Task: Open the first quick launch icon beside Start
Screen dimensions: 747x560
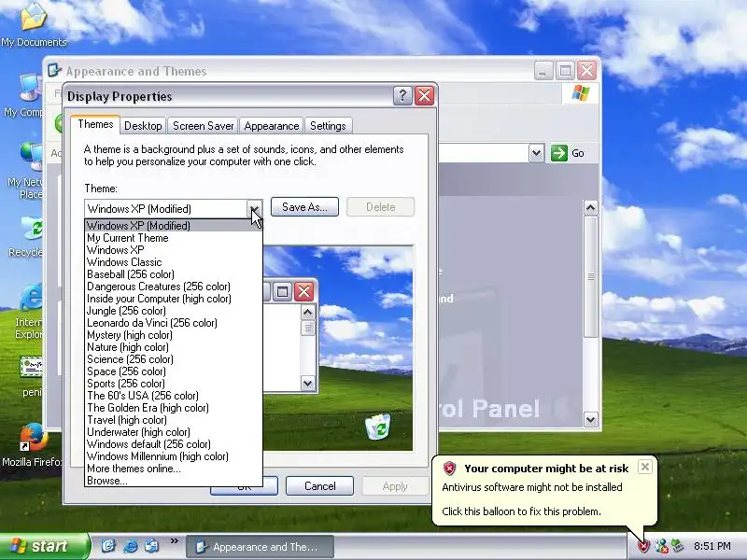Action: tap(108, 546)
